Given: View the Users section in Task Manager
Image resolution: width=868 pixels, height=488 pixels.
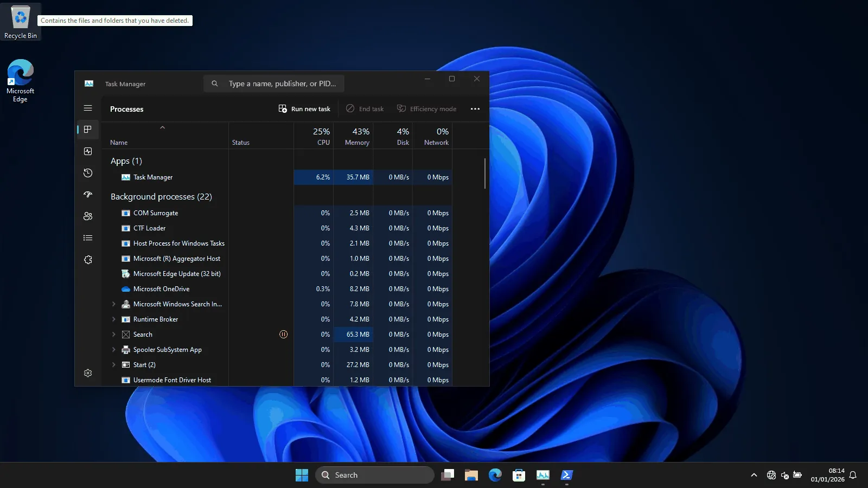Looking at the screenshot, I should tap(88, 216).
